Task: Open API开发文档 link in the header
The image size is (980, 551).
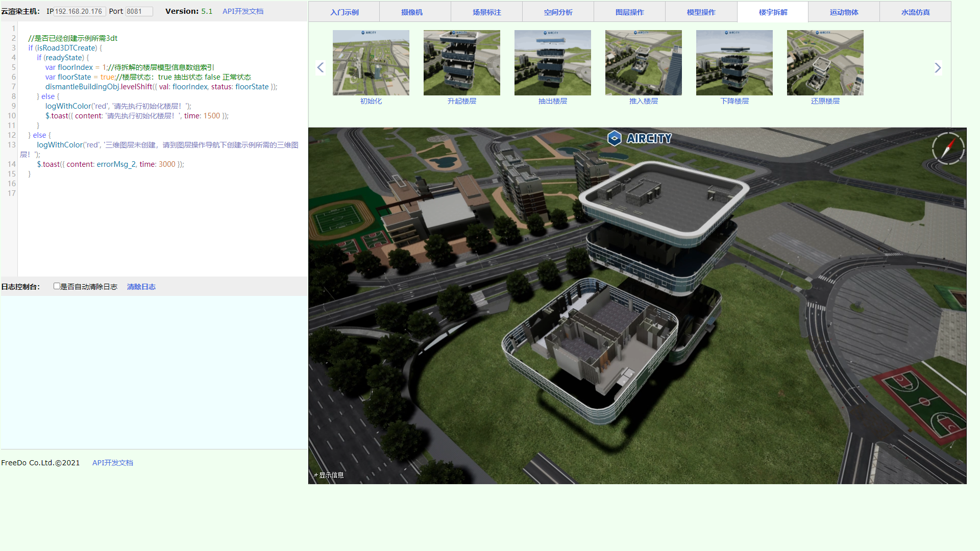Action: tap(243, 11)
